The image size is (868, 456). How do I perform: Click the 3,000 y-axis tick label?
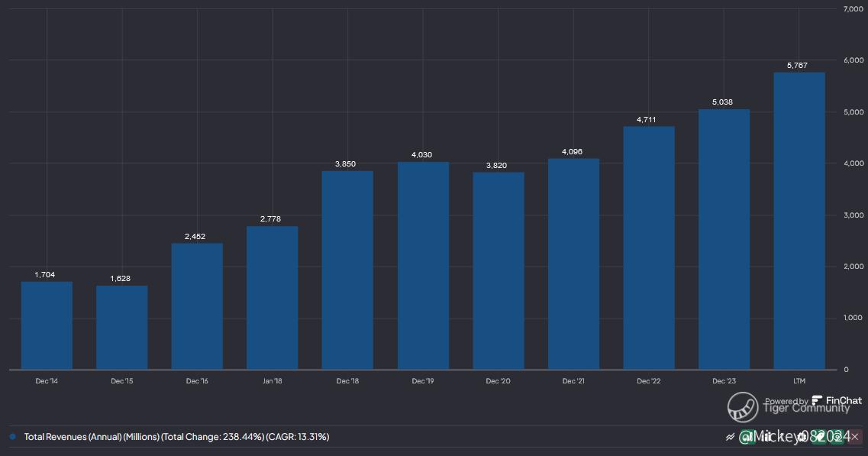[x=853, y=215]
